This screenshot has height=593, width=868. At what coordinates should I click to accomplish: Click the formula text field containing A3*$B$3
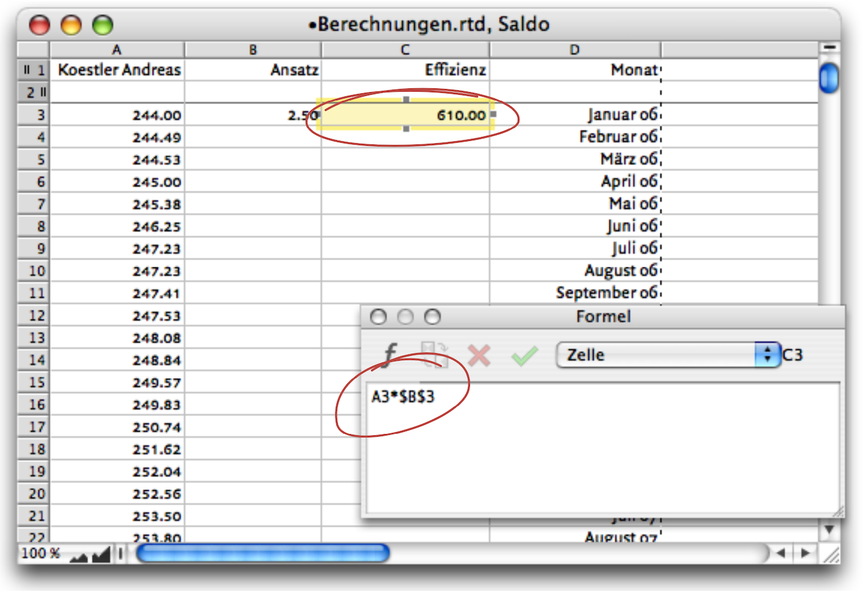[x=602, y=447]
